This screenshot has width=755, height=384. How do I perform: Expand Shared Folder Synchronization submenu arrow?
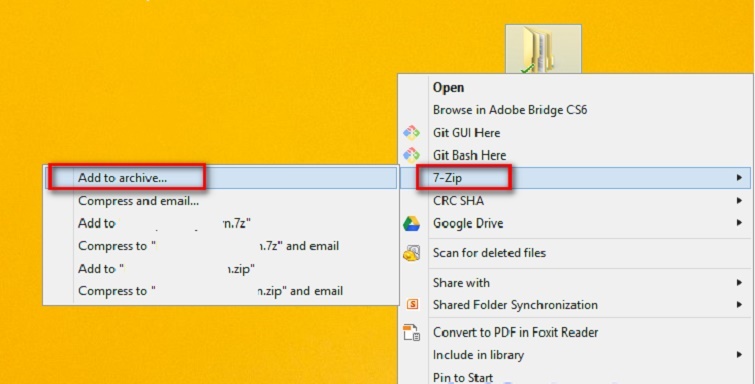[x=739, y=305]
